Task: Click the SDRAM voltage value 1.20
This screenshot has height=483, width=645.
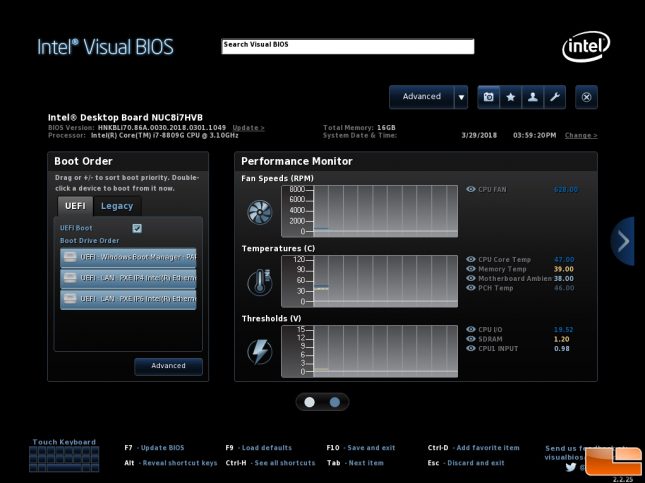Action: (561, 339)
